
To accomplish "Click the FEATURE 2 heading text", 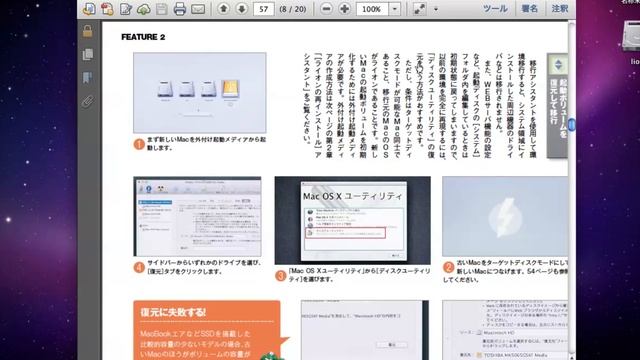I will [143, 37].
